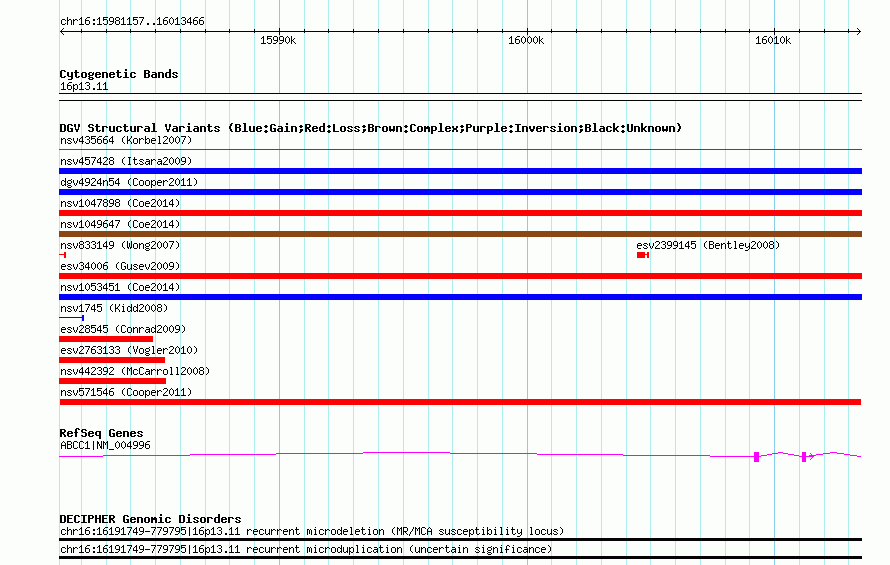Click the first ABCC1 exon block
This screenshot has height=565, width=890.
(x=756, y=457)
